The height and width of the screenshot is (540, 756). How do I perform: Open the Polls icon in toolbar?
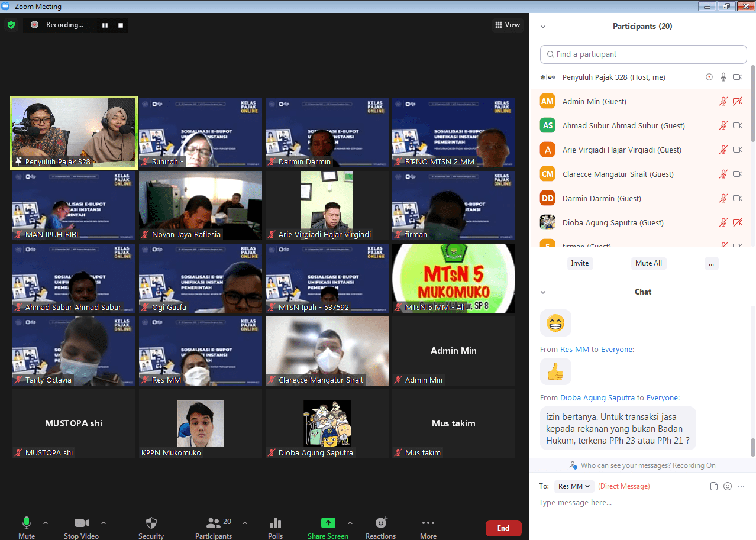(275, 523)
